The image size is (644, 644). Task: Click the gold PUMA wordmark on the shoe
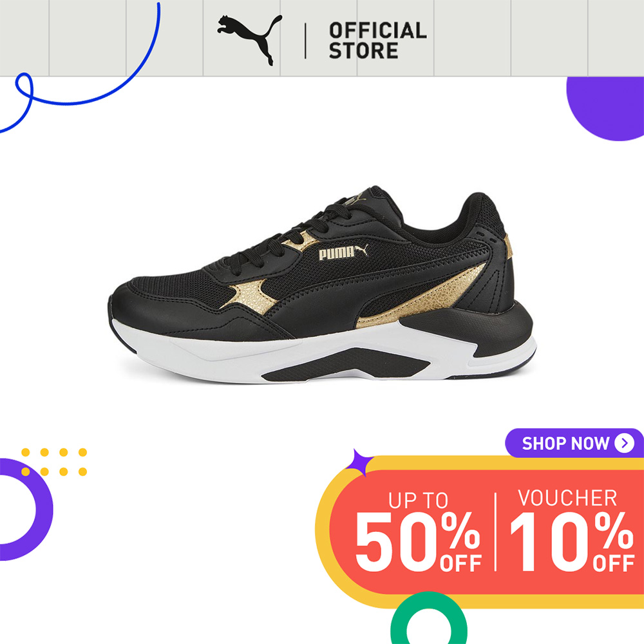(x=343, y=252)
